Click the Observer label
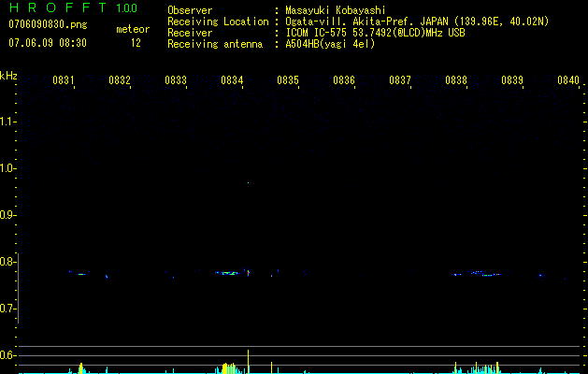This screenshot has width=588, height=374. click(x=190, y=10)
